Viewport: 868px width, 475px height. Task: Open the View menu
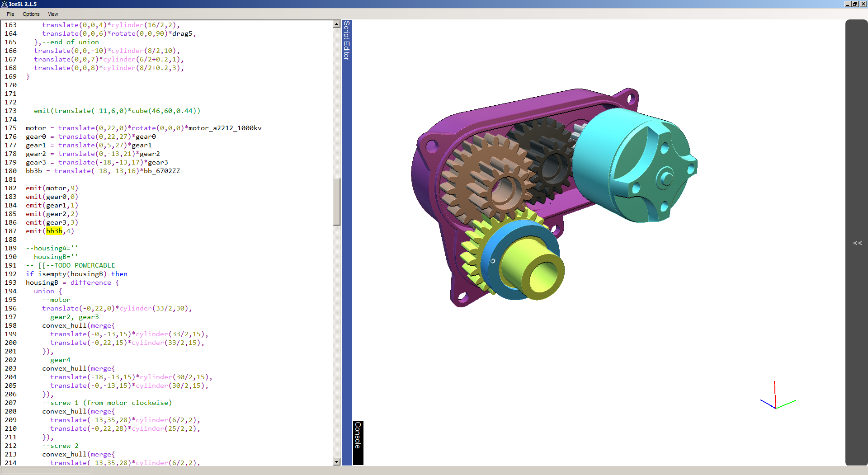click(53, 14)
